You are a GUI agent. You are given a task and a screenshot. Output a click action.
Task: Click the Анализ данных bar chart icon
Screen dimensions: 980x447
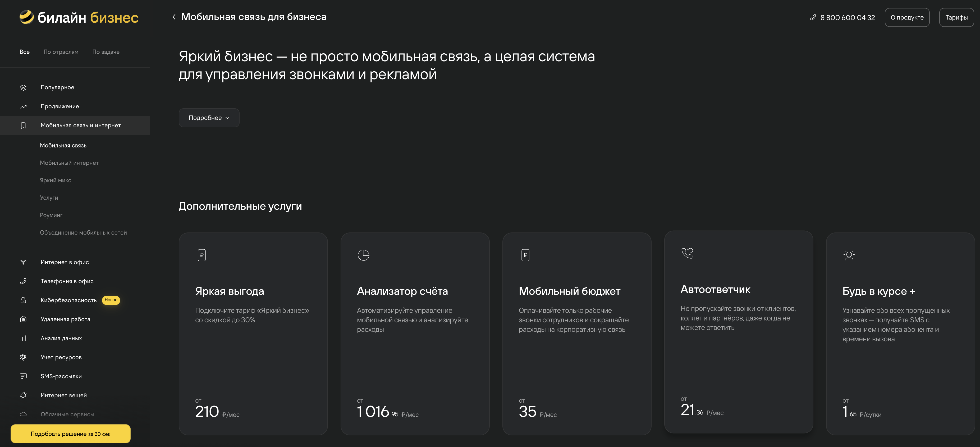pos(23,338)
